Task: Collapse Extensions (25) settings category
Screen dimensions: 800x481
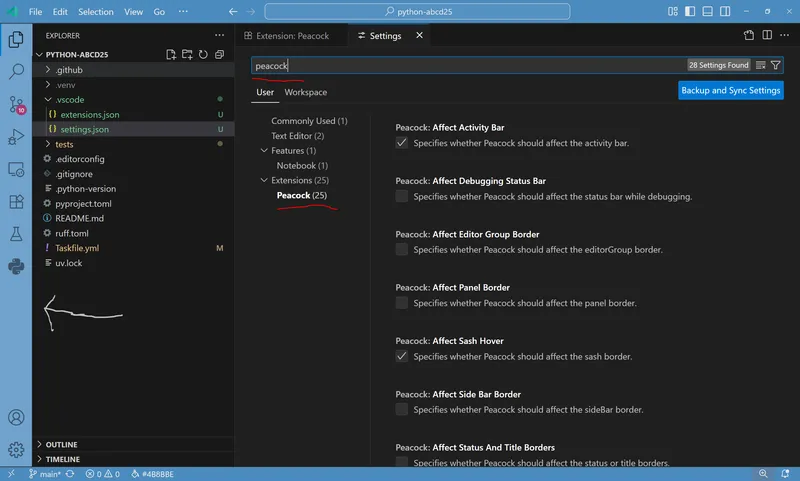Action: tap(264, 180)
